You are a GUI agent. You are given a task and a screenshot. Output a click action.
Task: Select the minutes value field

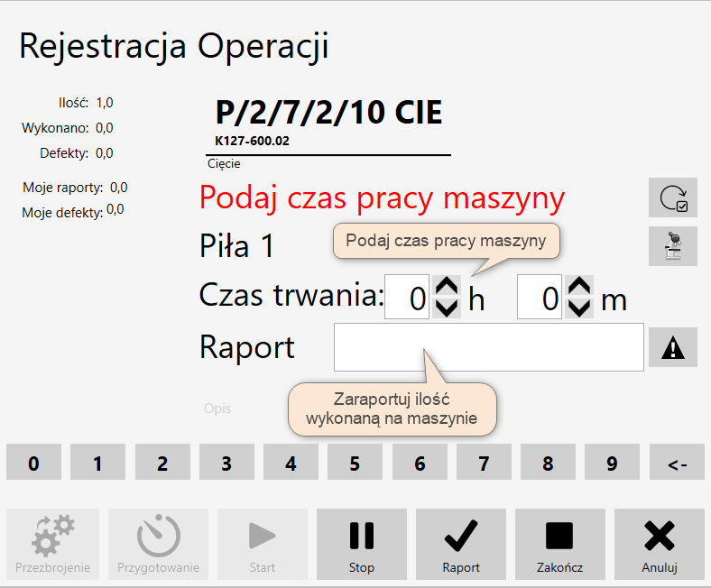click(x=540, y=298)
